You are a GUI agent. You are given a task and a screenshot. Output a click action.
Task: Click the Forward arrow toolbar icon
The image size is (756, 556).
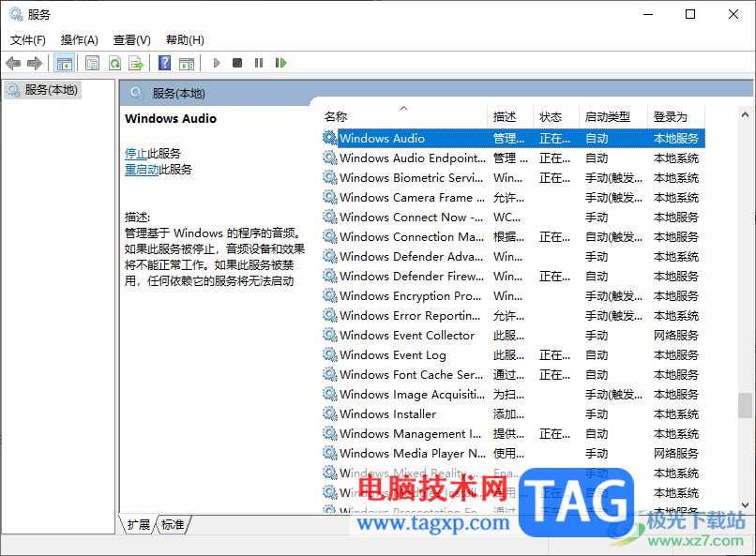pos(35,63)
